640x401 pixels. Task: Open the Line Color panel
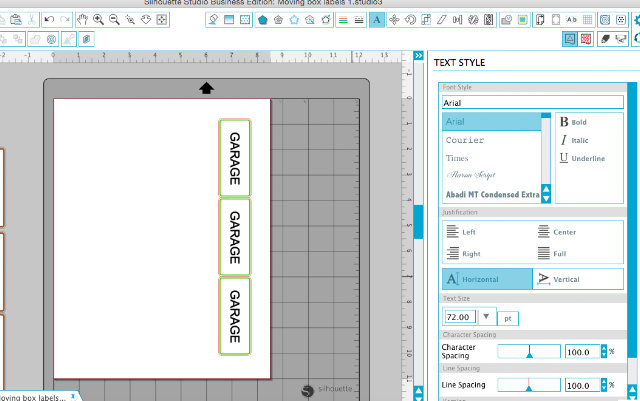(343, 20)
